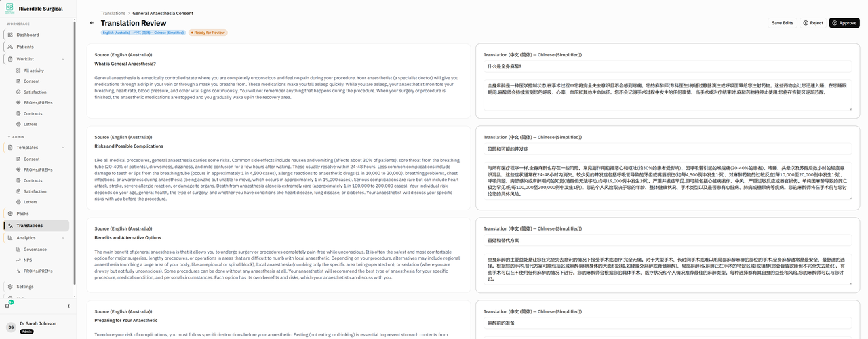Click the Satisfaction icon under Templates

(x=18, y=192)
